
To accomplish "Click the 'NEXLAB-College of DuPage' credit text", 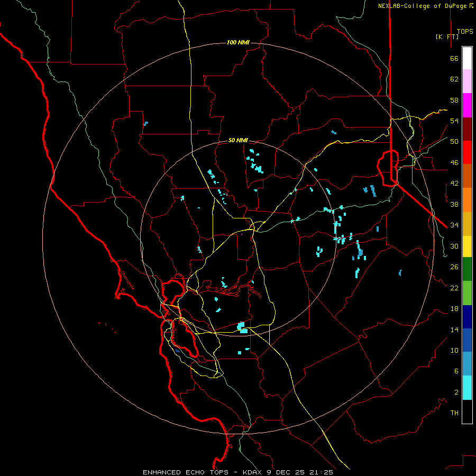I will pyautogui.click(x=423, y=6).
